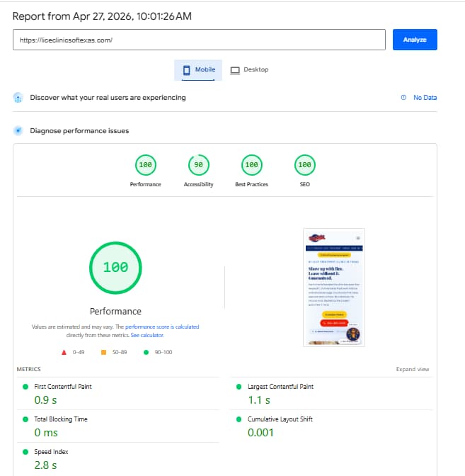
Task: Click the Diagnose performance issues icon
Action: pos(18,131)
